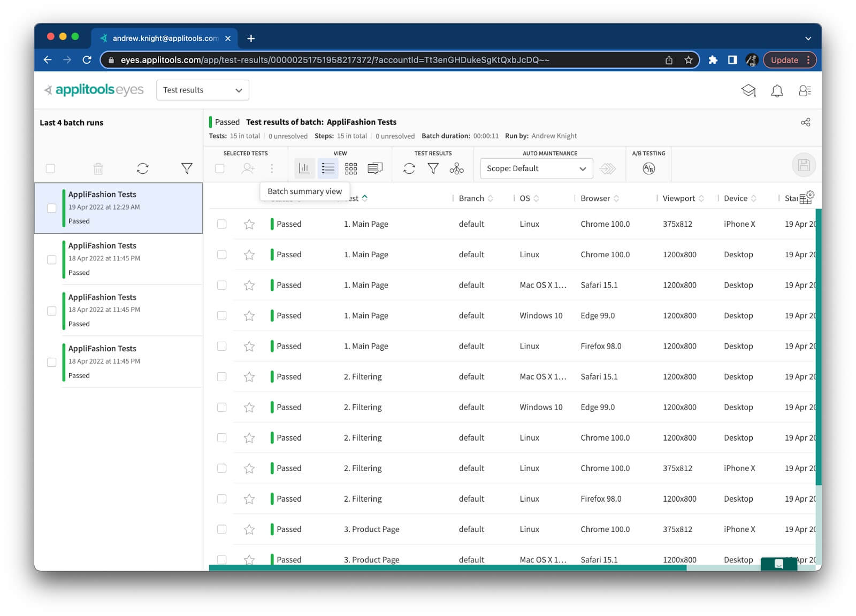856x616 pixels.
Task: Switch to the grid tile view icon
Action: click(x=351, y=168)
